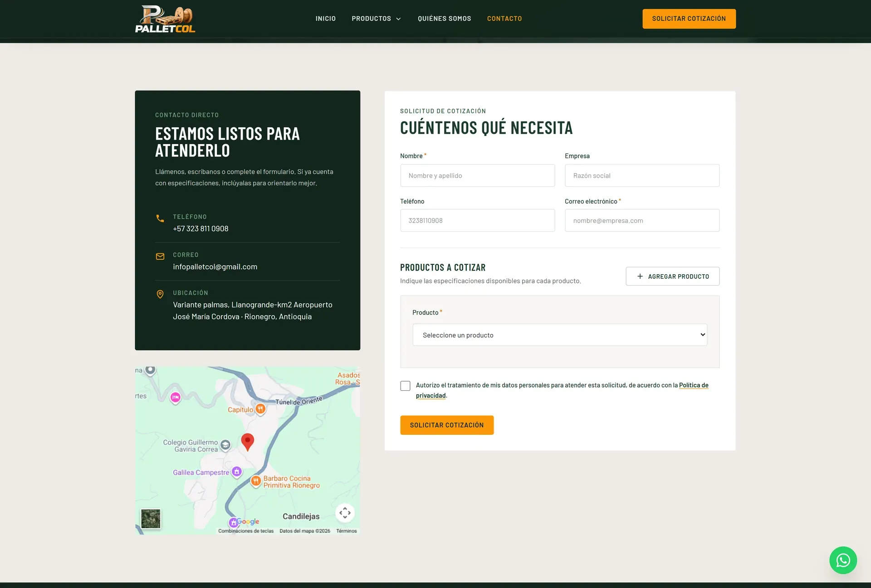Focus the Nombre y apellido input field

477,175
